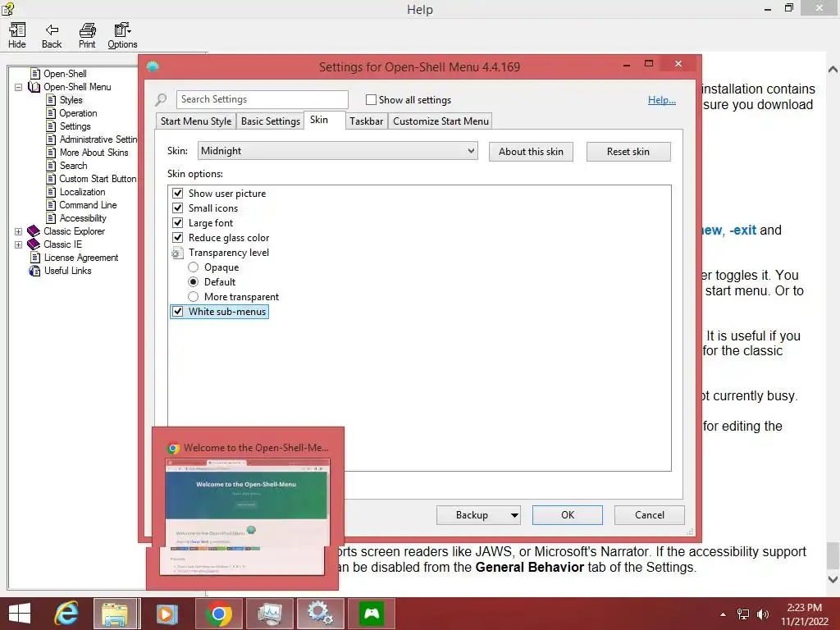Click the network icon in system tray

tap(743, 614)
